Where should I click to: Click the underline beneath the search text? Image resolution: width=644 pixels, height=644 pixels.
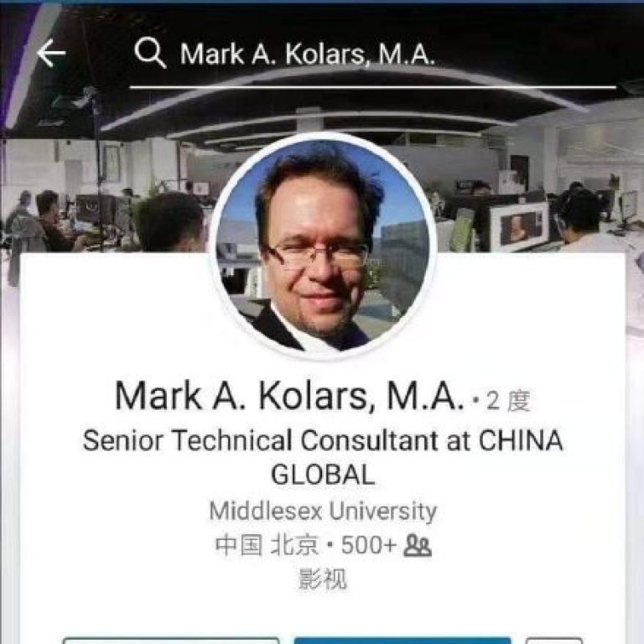[x=372, y=86]
